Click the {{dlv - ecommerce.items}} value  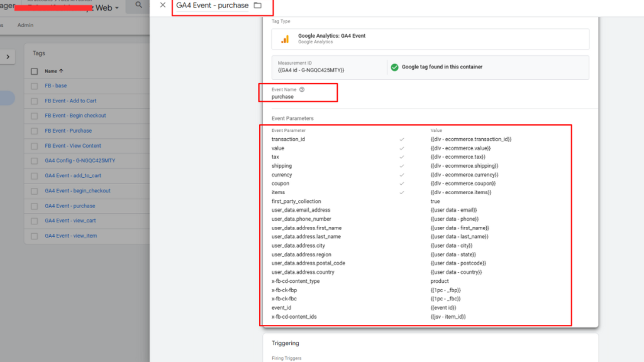pyautogui.click(x=461, y=192)
